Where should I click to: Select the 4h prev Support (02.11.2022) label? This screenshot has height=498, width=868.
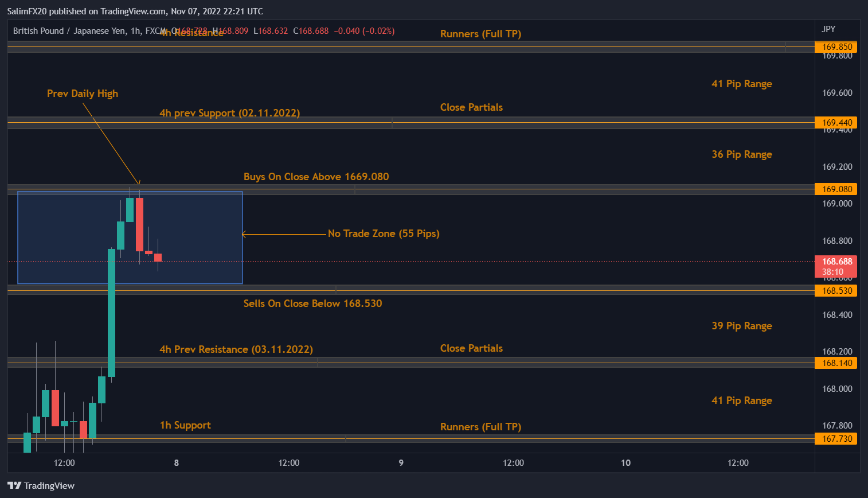click(x=229, y=113)
